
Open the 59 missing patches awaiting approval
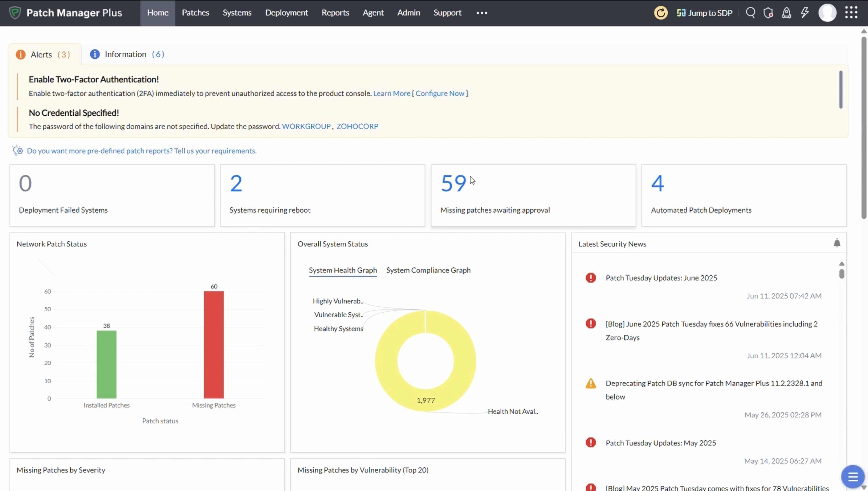[x=453, y=183]
